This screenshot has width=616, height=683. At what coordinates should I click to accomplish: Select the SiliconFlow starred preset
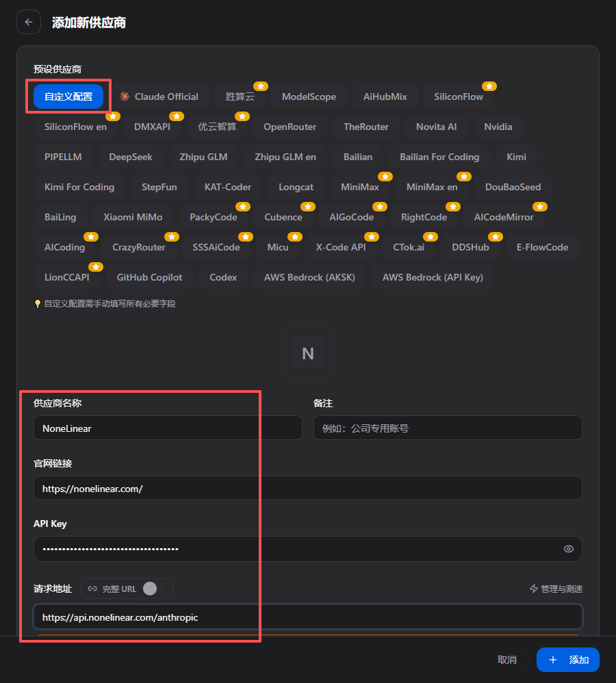459,96
